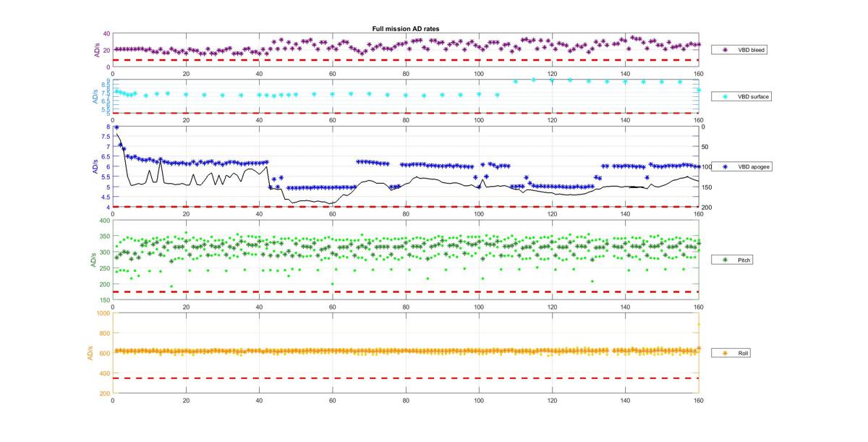Select red dashed threshold line in Pitch plot

point(405,292)
